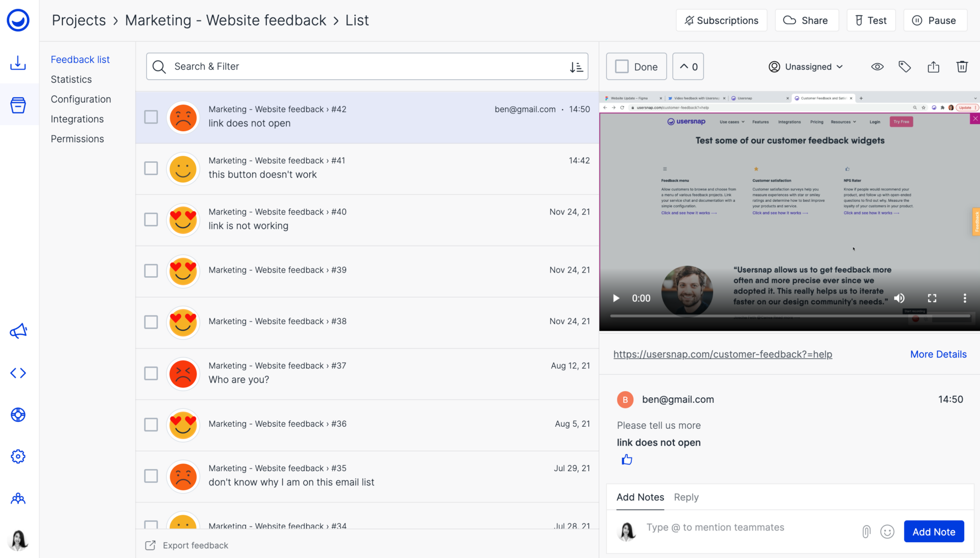Tick the checkbox next to feedback #37
Image resolution: width=980 pixels, height=558 pixels.
click(x=151, y=374)
